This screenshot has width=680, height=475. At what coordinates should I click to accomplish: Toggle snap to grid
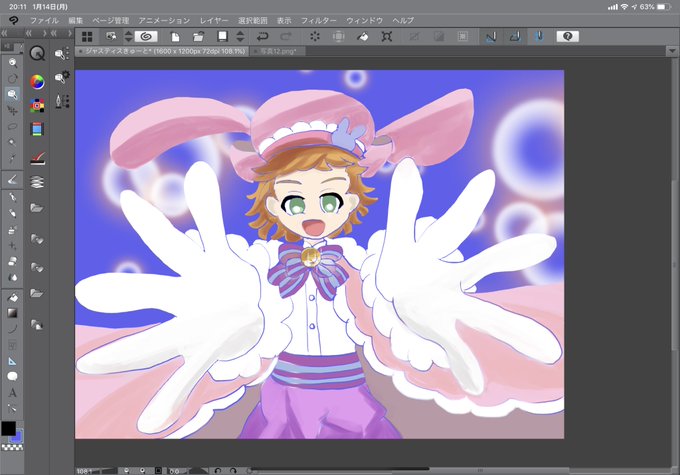539,36
